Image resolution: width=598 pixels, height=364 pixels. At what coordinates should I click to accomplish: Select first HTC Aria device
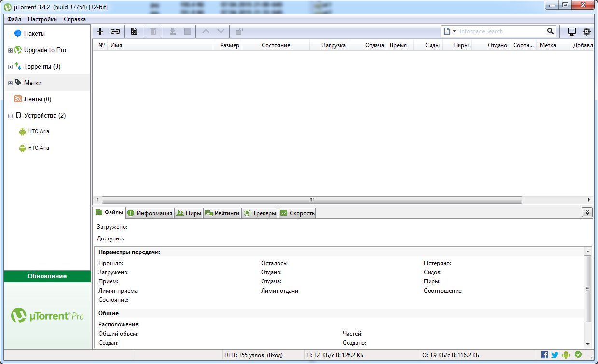[x=47, y=131]
